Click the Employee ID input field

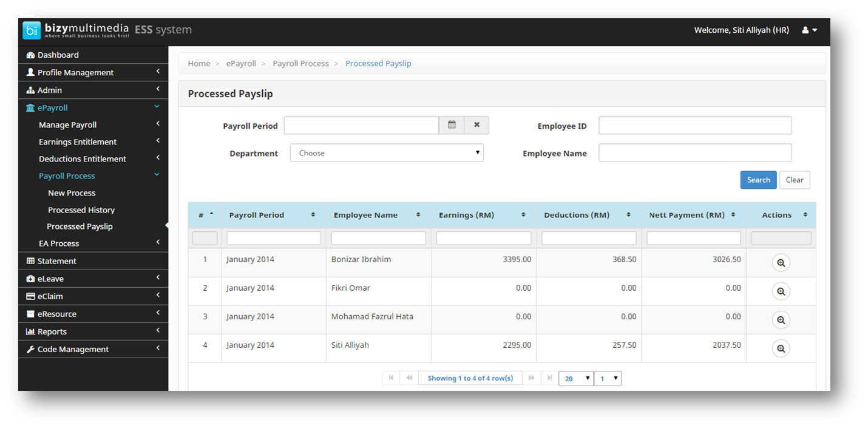click(695, 126)
